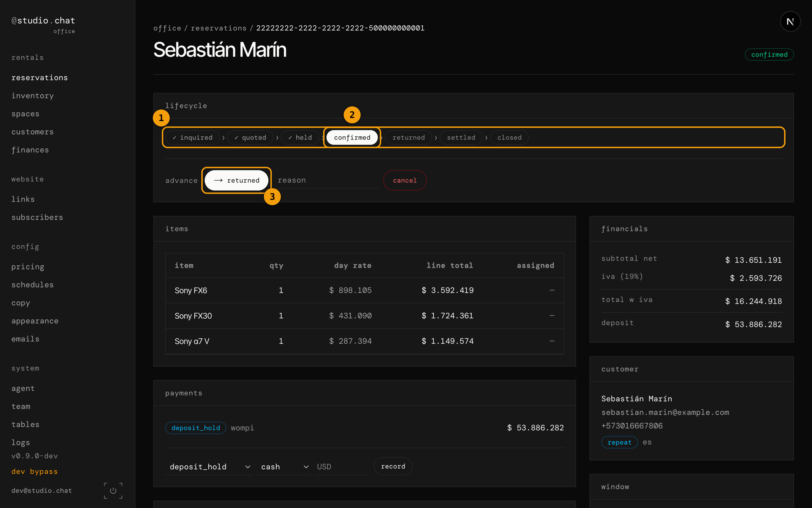Click the deposit_hold payment tag

click(x=196, y=428)
